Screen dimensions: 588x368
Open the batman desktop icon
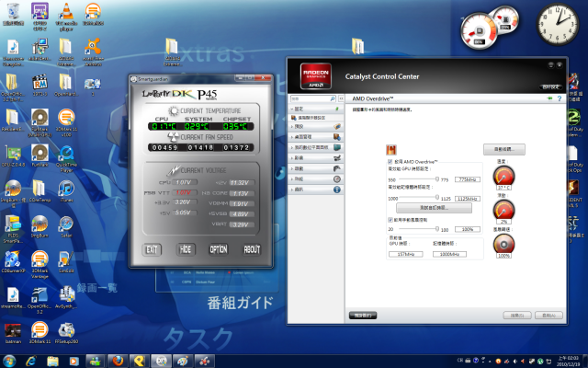(x=13, y=333)
